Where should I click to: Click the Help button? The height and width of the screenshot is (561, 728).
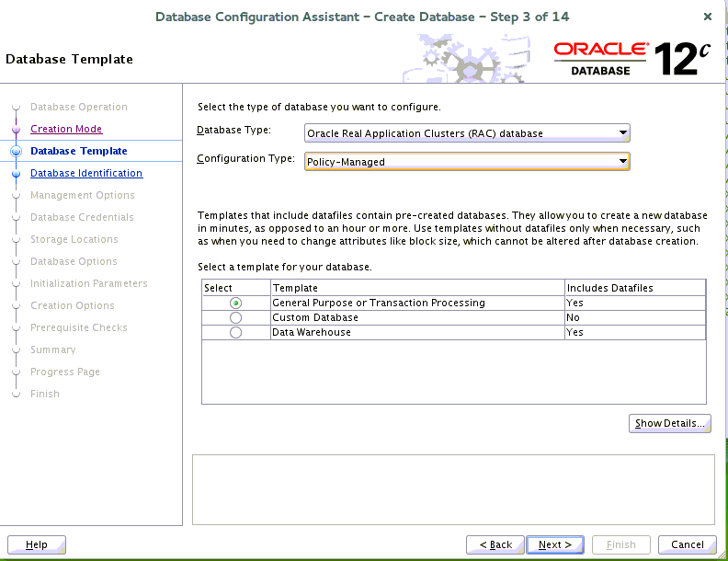coord(37,544)
